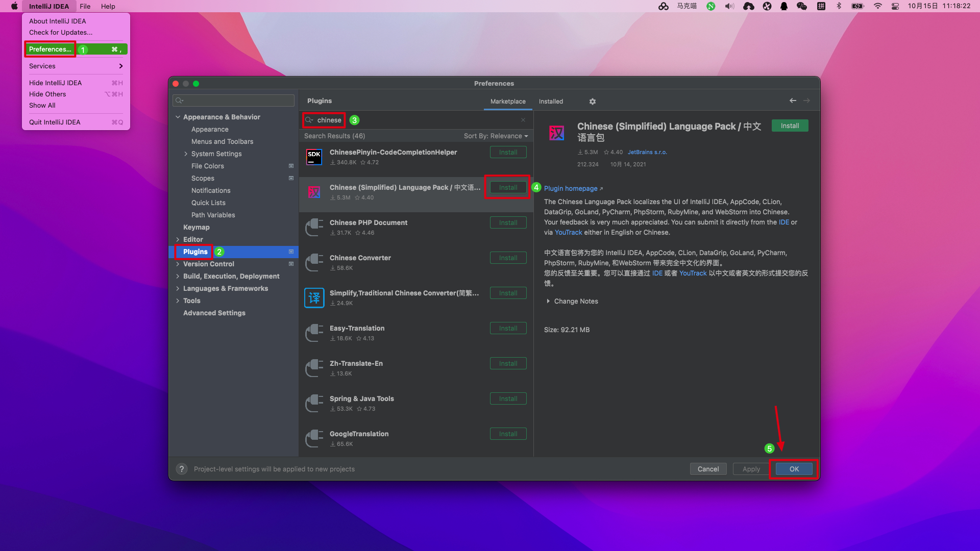Open the search options dropdown in plugin search

click(309, 120)
